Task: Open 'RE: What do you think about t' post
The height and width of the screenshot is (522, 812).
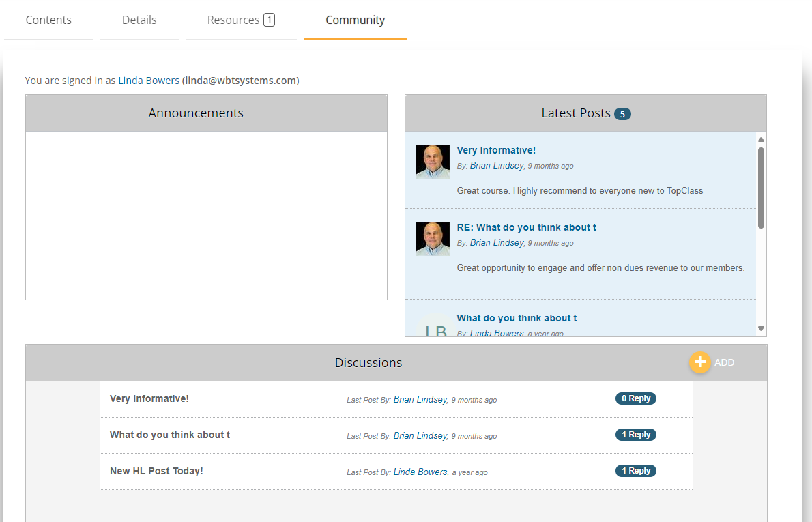Action: [526, 227]
